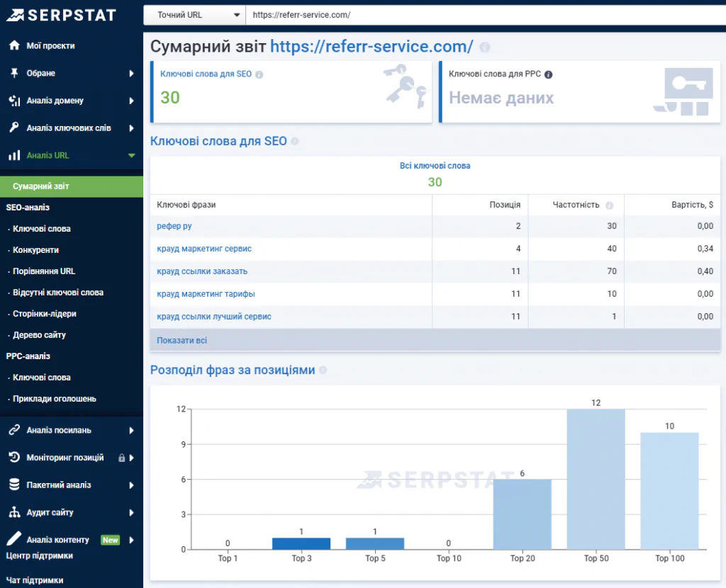Open the Точний URL search type dropdown
Viewport: 726px width, 588px height.
tap(194, 15)
